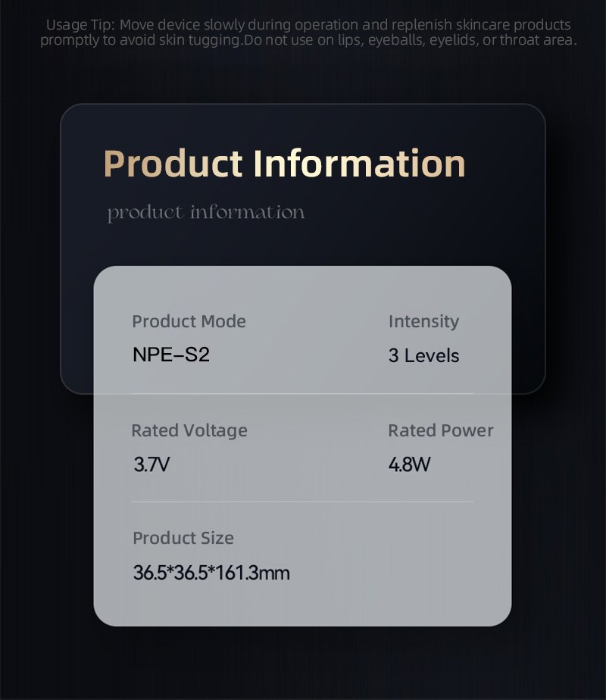Select the "3 Levels" intensity value
This screenshot has width=606, height=700.
423,355
